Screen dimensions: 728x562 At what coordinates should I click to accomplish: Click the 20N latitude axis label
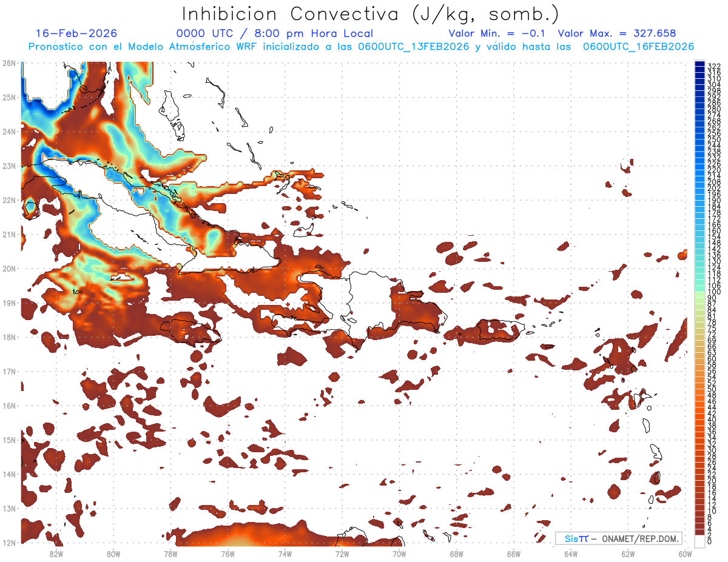9,269
